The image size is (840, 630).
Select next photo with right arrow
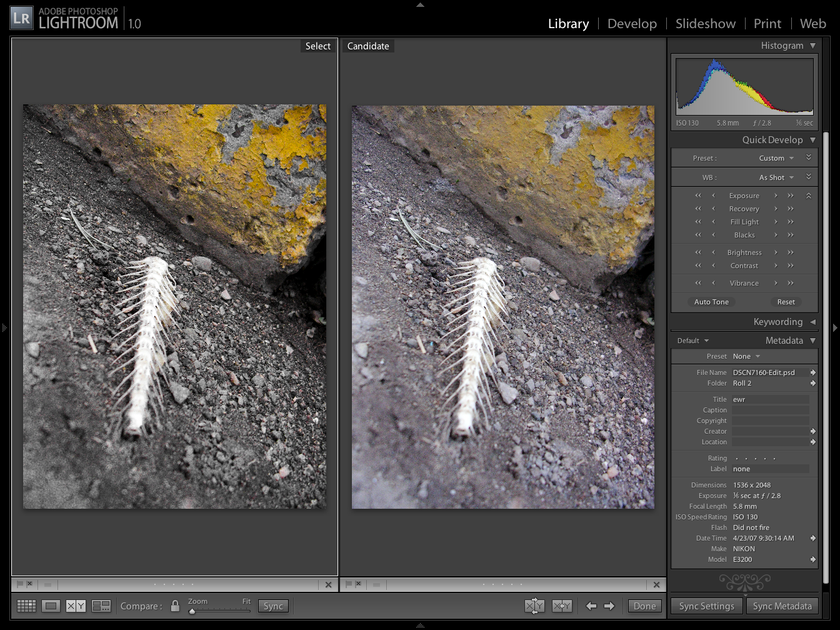pos(609,606)
